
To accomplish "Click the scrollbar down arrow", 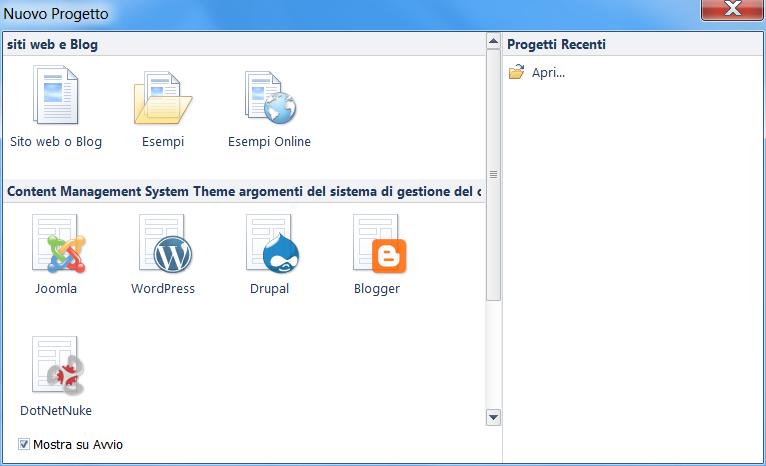I will pyautogui.click(x=493, y=418).
